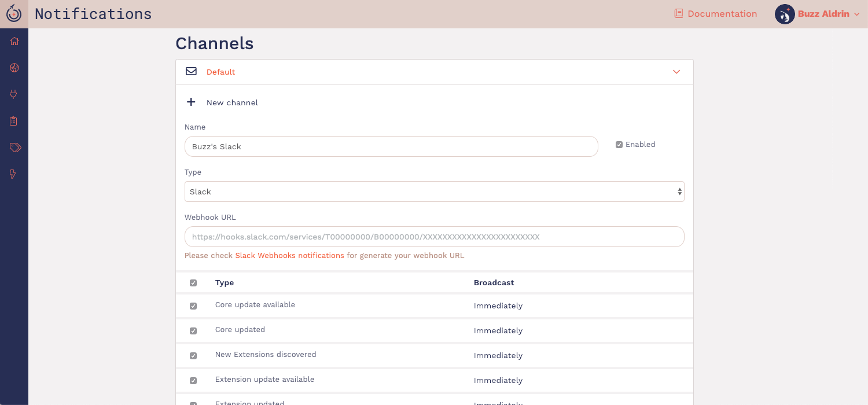Click the Documentation book icon
The height and width of the screenshot is (405, 868).
(x=679, y=14)
